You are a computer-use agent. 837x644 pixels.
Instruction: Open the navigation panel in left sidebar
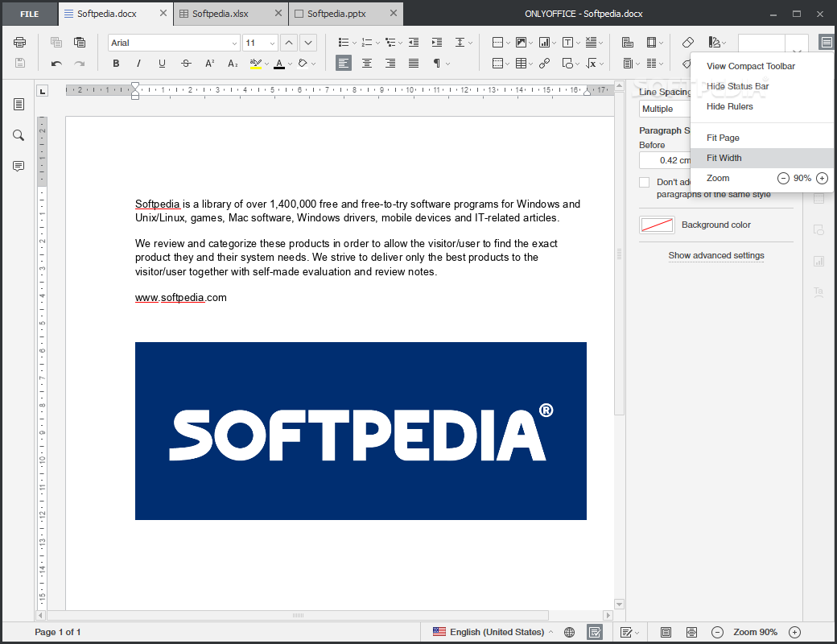[x=19, y=104]
